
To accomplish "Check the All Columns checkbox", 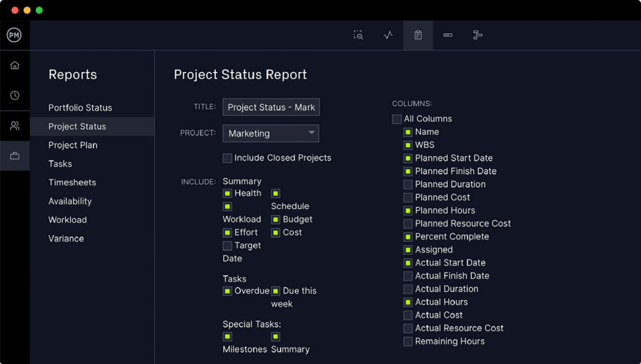I will 396,119.
